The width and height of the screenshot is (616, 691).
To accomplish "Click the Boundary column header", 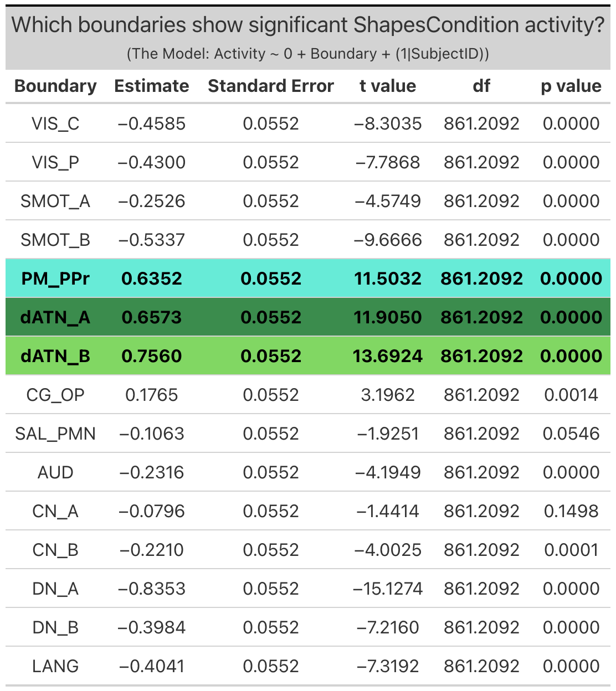I will tap(55, 86).
